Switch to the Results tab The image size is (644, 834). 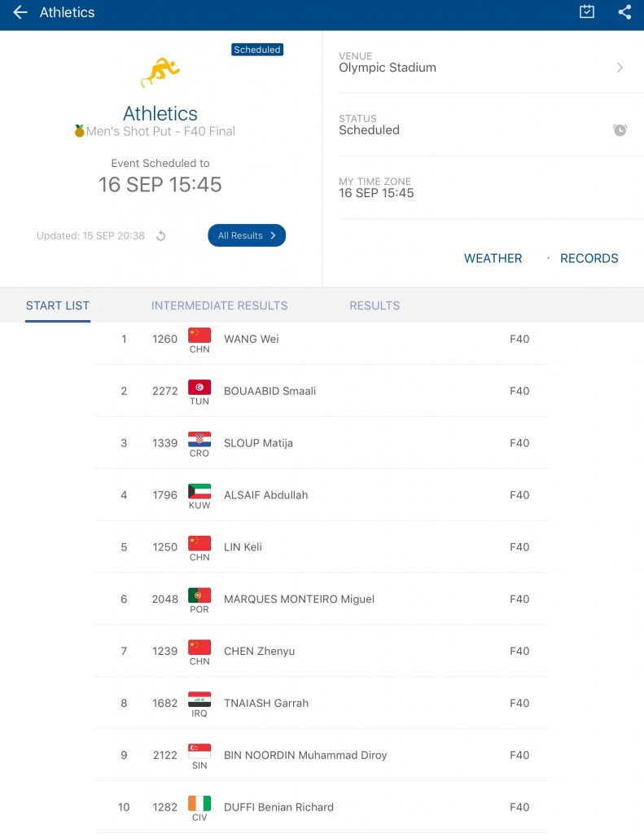375,305
